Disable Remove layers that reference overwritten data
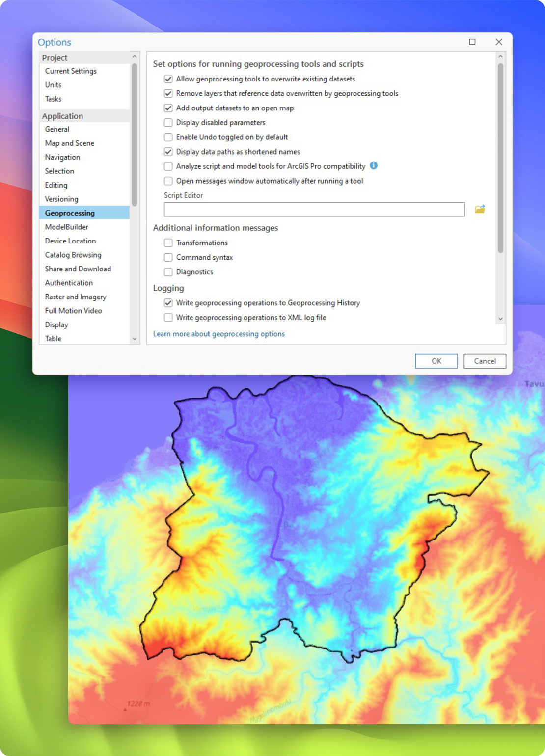Image resolution: width=545 pixels, height=756 pixels. pos(169,93)
